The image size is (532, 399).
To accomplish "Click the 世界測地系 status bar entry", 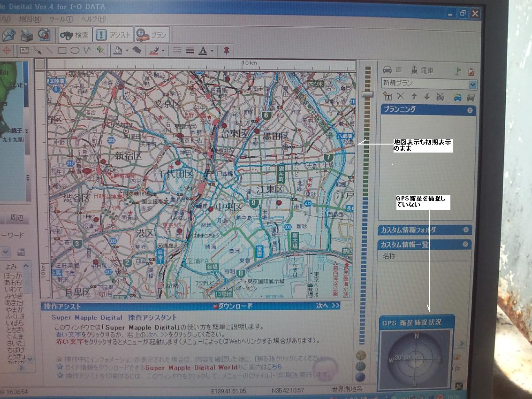I will pos(347,389).
